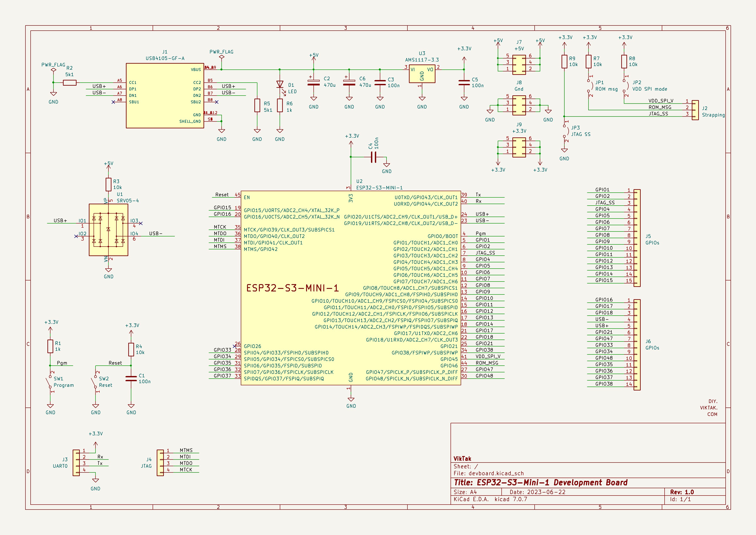This screenshot has width=756, height=535.
Task: Click the DIY.VIKTAK.COM text note
Action: click(709, 408)
